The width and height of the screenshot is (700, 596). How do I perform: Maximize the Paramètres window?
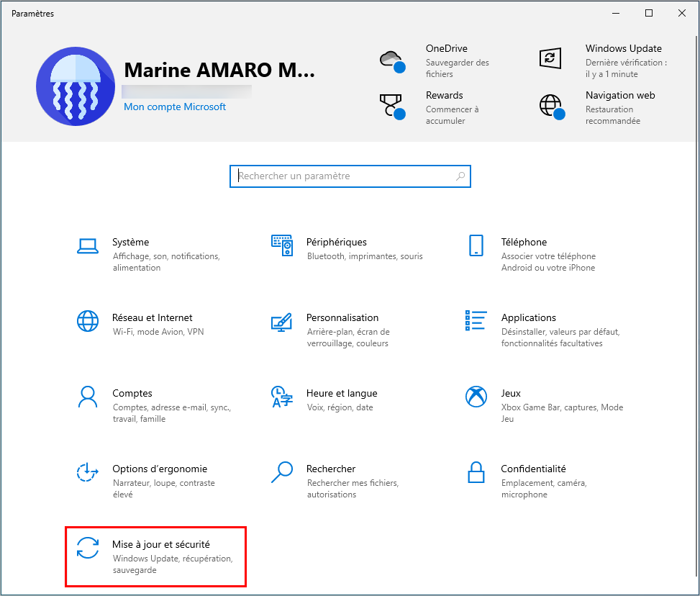[x=649, y=14]
